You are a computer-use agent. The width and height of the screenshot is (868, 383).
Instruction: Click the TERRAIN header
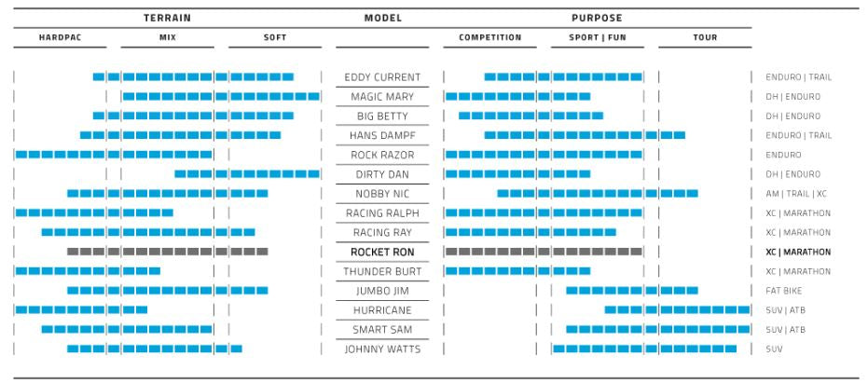[167, 18]
